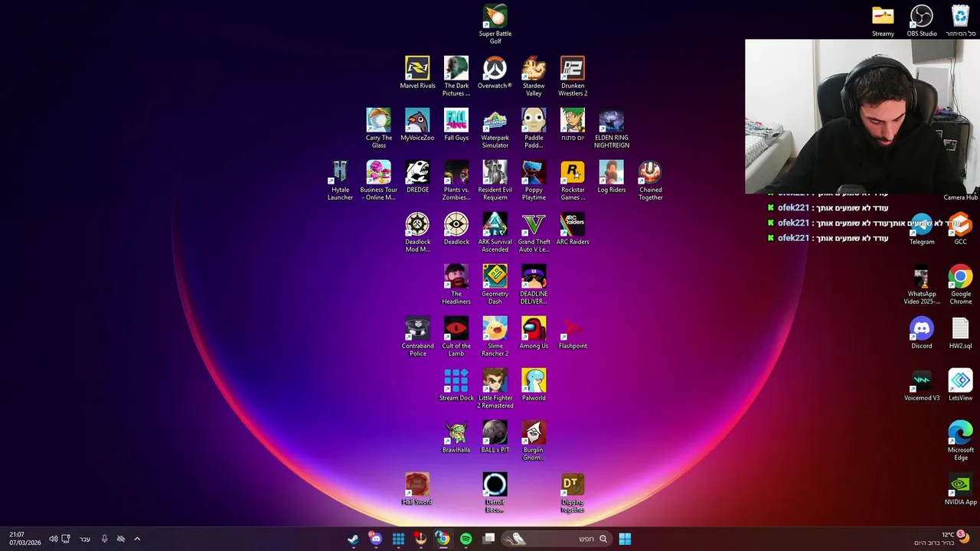
Task: Launch the Rockstar Games launcher icon
Action: (x=573, y=181)
